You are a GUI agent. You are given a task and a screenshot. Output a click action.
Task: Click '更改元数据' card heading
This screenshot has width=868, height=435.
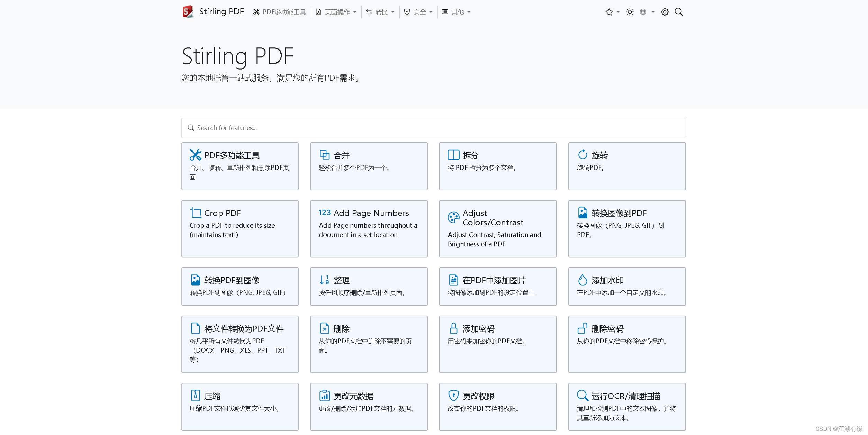(354, 396)
